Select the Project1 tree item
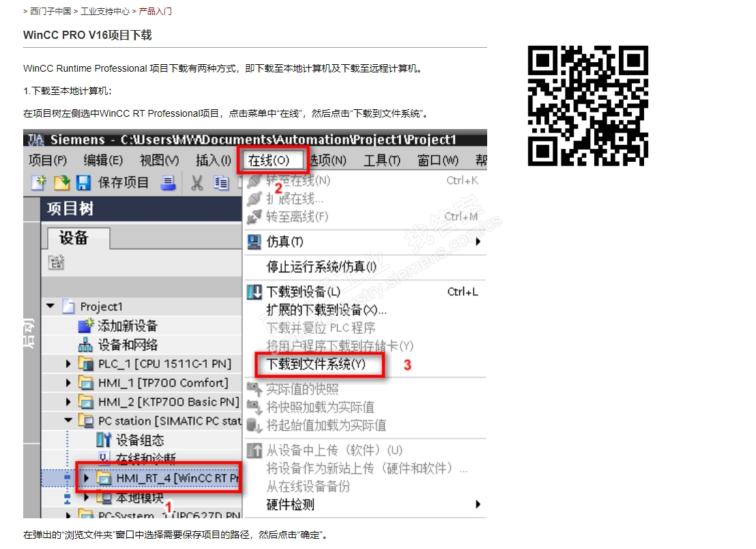The height and width of the screenshot is (549, 756). pos(101,307)
